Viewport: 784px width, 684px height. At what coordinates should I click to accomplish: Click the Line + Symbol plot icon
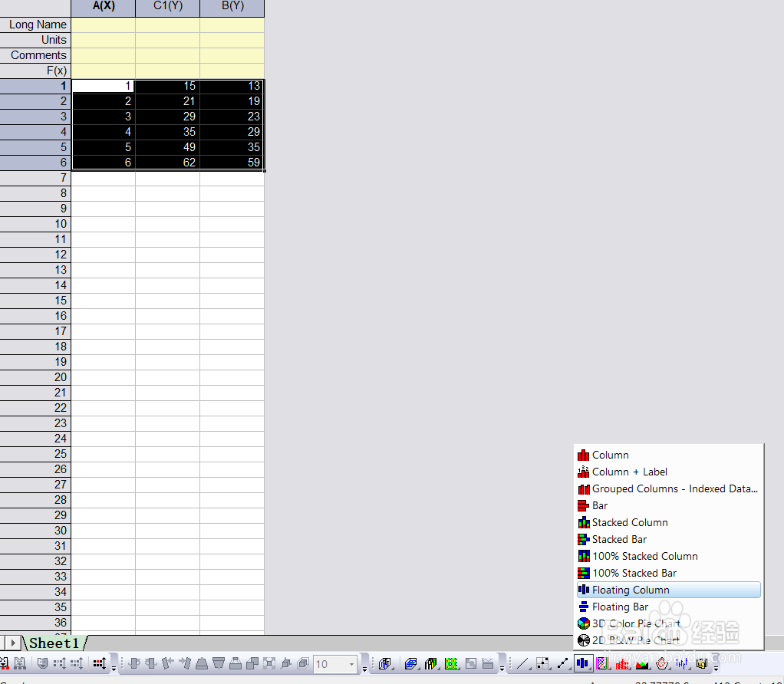click(563, 663)
